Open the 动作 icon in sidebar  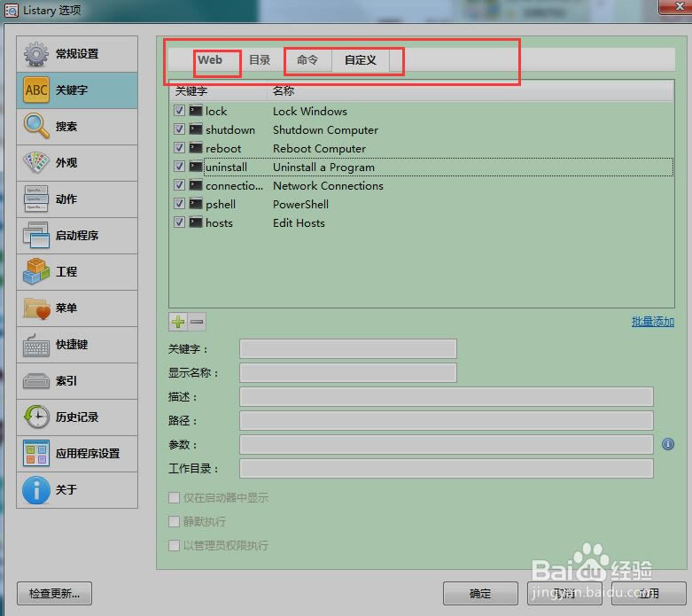pyautogui.click(x=36, y=199)
